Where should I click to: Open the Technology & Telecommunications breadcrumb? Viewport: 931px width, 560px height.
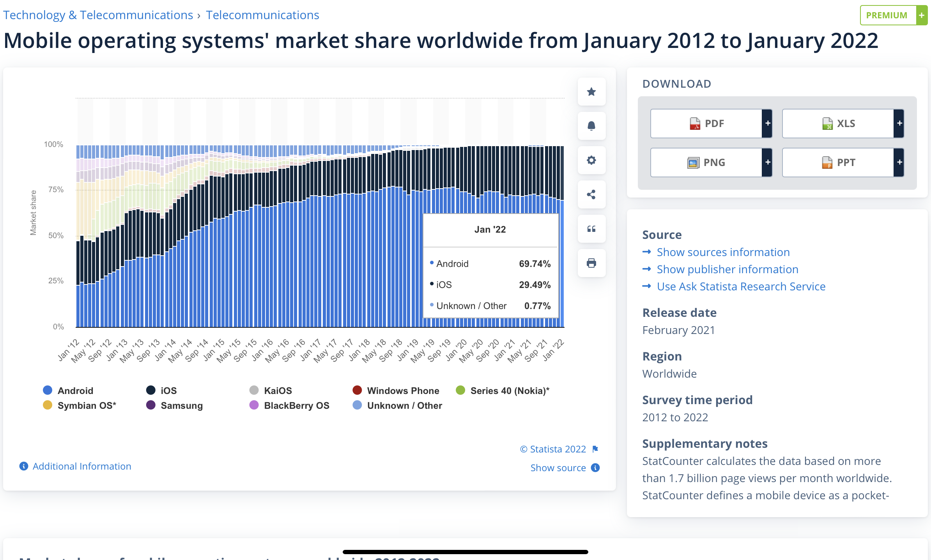point(98,15)
